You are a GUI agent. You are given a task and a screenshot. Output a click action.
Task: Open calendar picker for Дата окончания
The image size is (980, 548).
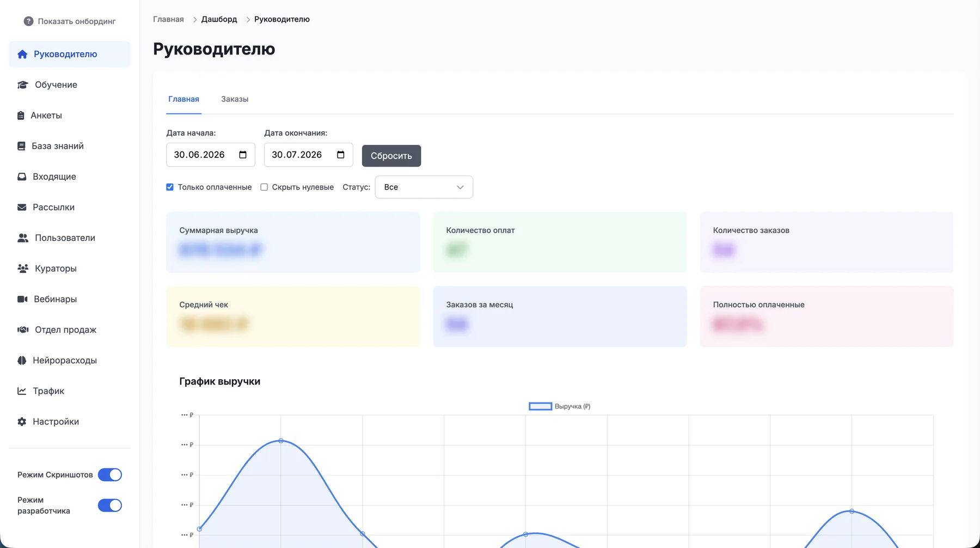click(341, 155)
